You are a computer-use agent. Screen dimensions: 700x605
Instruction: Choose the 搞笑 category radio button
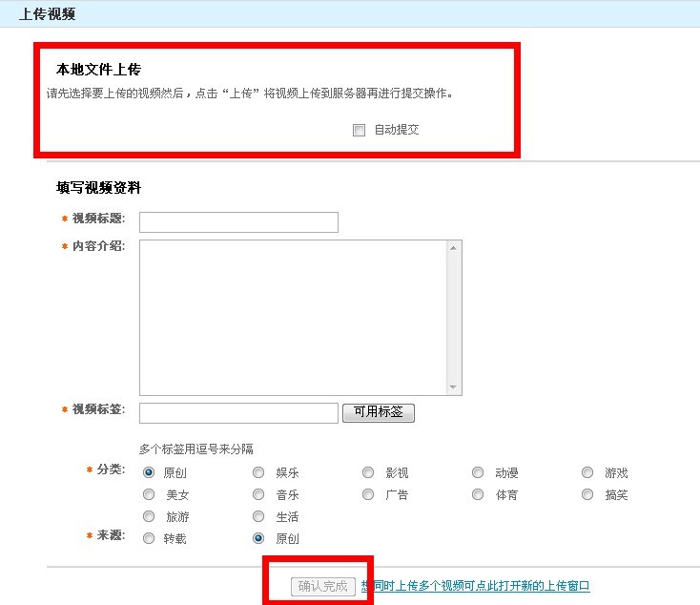tap(587, 494)
